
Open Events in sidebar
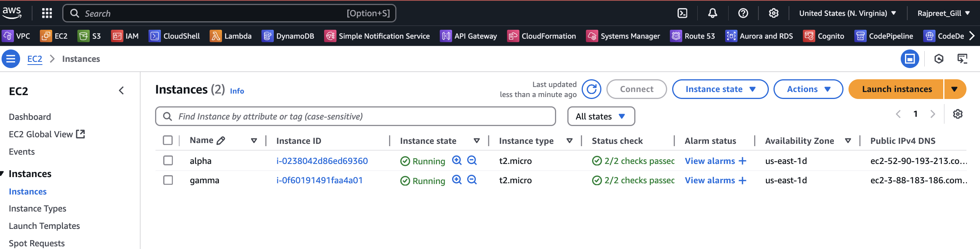[22, 152]
